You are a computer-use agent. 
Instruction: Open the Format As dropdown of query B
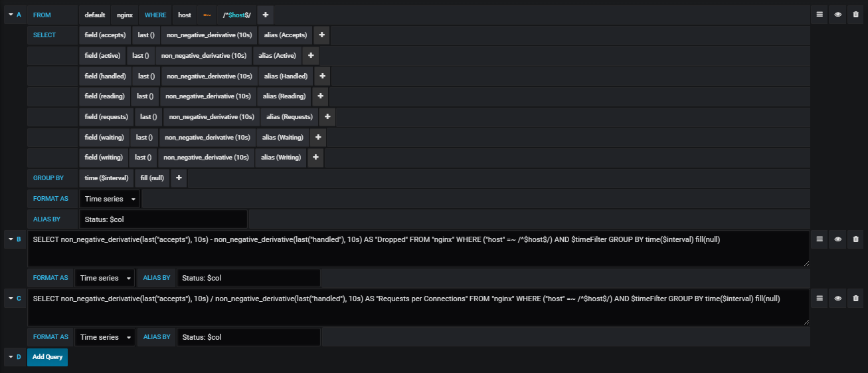click(x=104, y=278)
